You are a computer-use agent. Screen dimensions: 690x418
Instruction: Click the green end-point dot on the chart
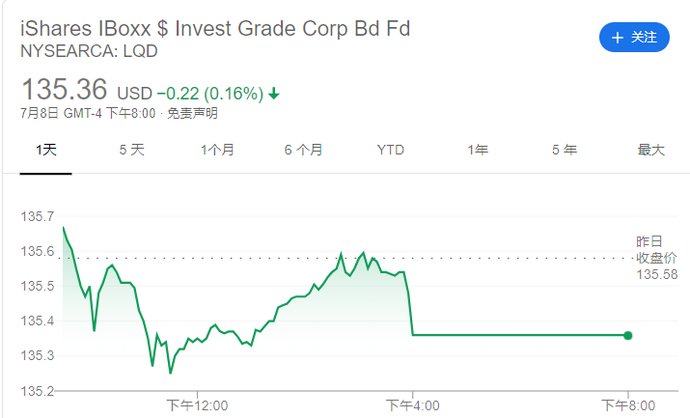coord(628,335)
